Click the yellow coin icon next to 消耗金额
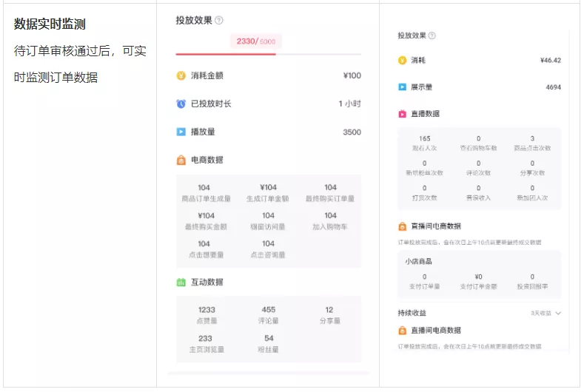Image resolution: width=584 pixels, height=392 pixels. [181, 76]
